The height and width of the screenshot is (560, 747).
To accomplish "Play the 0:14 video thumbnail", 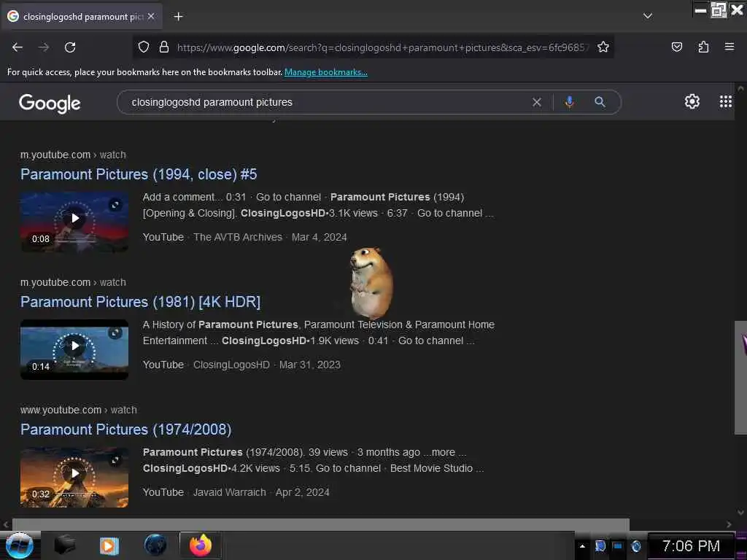I will coord(74,349).
